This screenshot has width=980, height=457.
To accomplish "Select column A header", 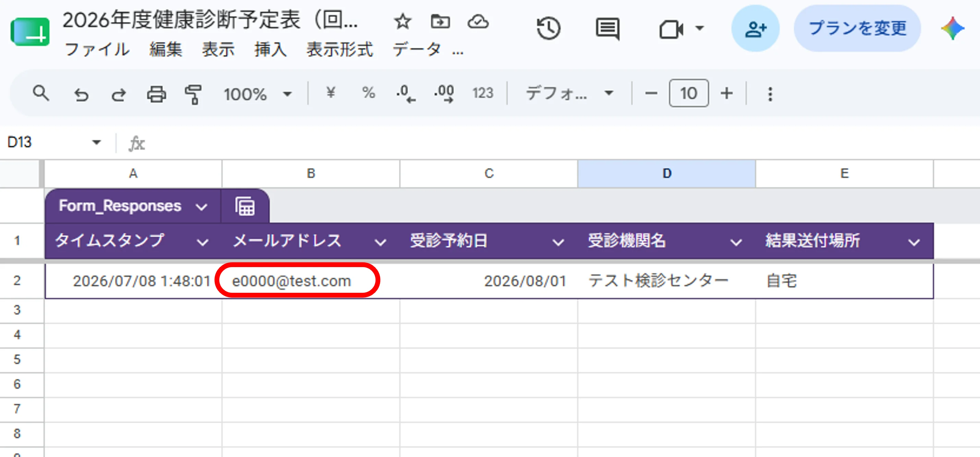I will click(x=133, y=173).
